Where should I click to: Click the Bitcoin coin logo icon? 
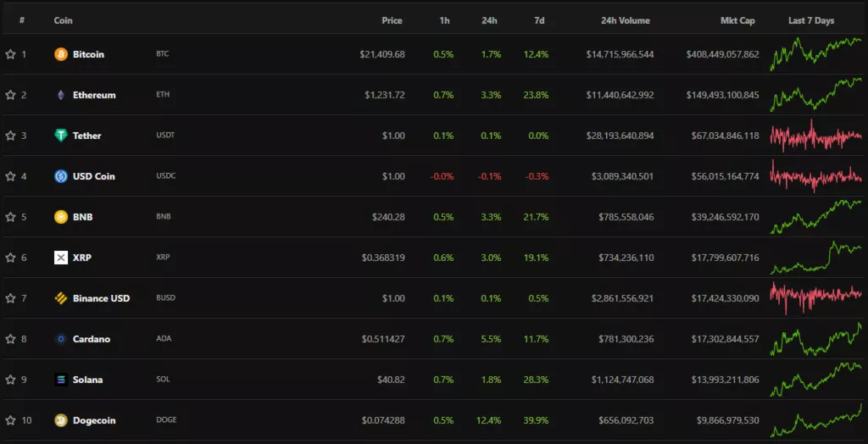pyautogui.click(x=61, y=54)
